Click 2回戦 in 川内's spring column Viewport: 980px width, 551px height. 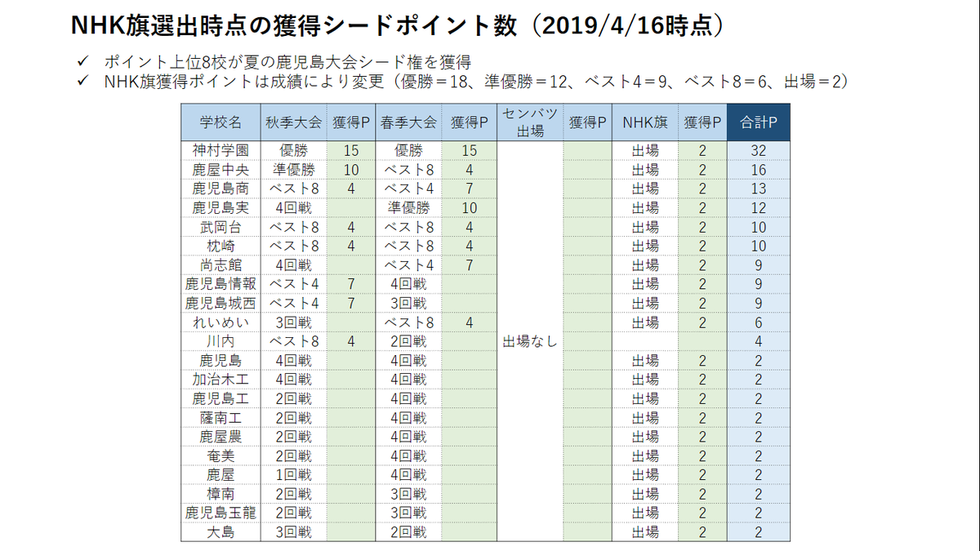point(408,341)
